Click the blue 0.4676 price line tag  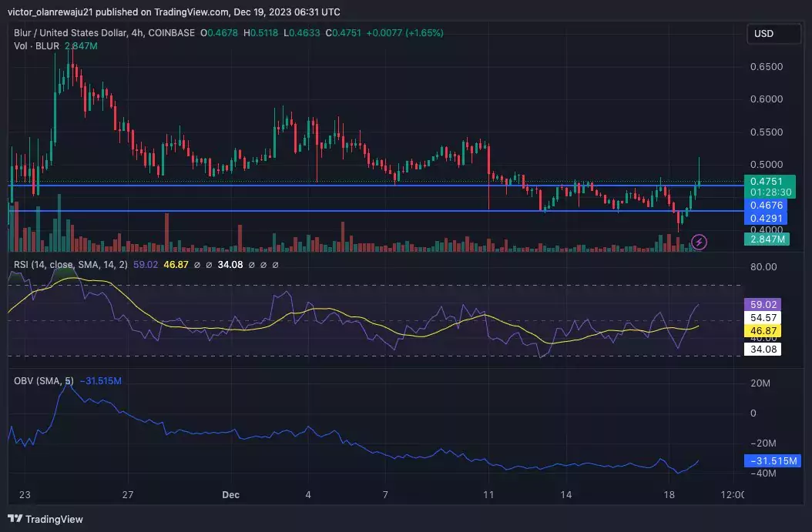click(766, 205)
